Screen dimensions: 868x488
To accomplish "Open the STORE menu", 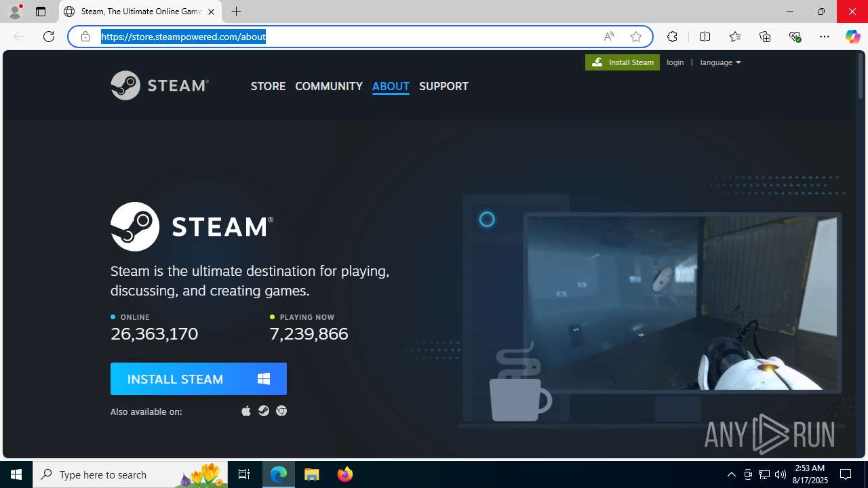I will pyautogui.click(x=268, y=86).
